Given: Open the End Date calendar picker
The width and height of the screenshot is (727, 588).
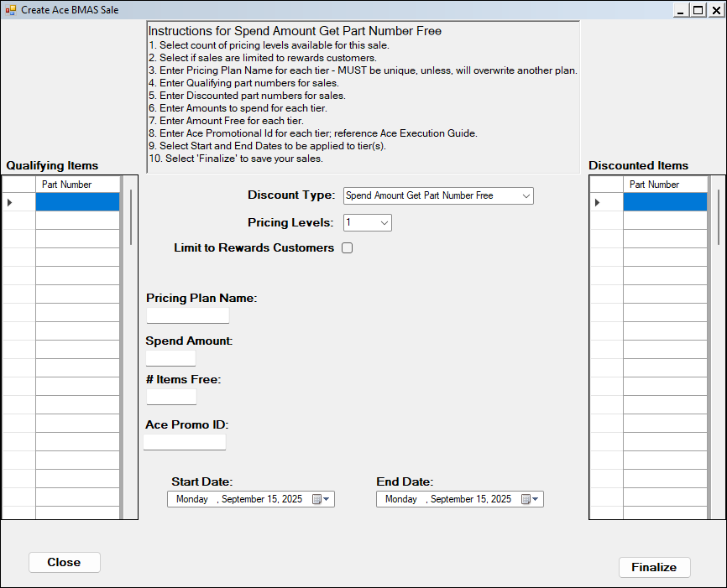Looking at the screenshot, I should (x=530, y=499).
